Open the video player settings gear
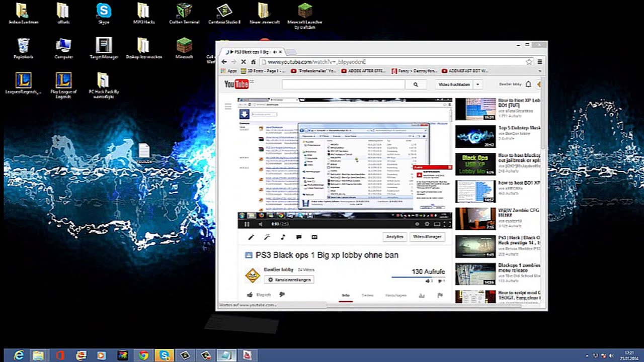Image resolution: width=644 pixels, height=362 pixels. [x=427, y=224]
